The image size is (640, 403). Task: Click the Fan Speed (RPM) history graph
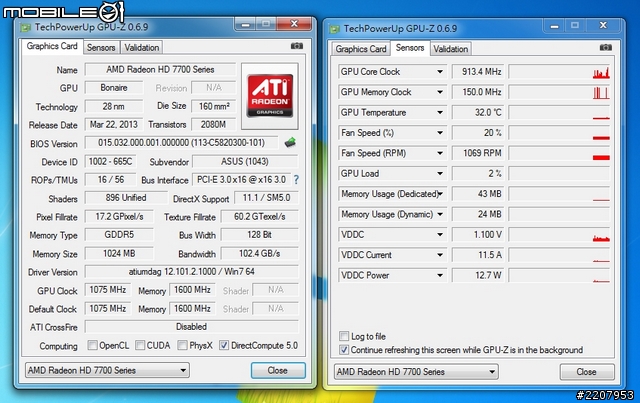tap(559, 153)
